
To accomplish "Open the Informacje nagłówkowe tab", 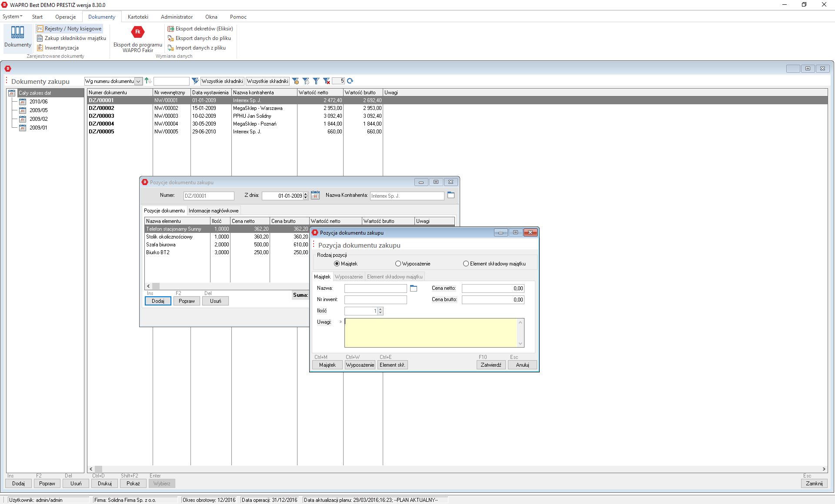I will click(x=213, y=211).
